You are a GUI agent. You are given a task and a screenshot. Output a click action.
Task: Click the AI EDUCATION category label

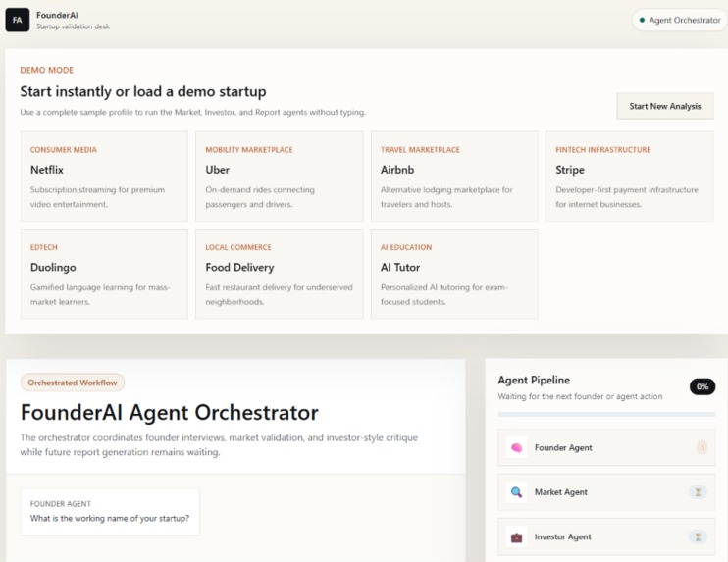click(406, 247)
